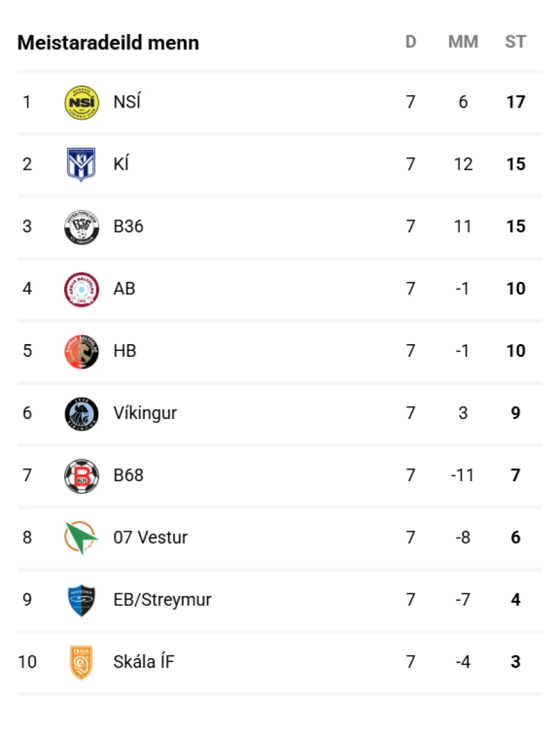Click the MM goal difference column header
Image resolution: width=560 pixels, height=733 pixels.
(463, 43)
